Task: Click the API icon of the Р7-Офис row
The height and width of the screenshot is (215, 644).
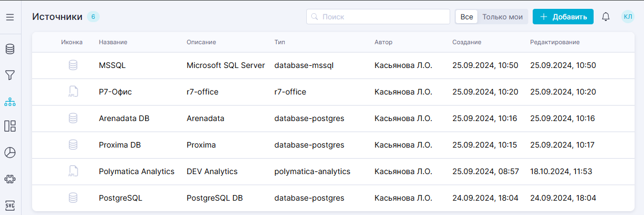Action: tap(73, 92)
